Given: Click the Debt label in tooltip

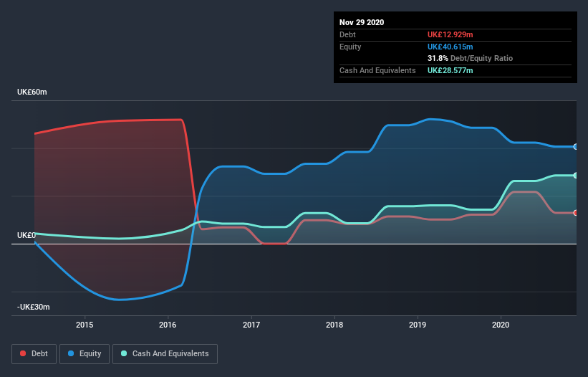Looking at the screenshot, I should coord(347,34).
